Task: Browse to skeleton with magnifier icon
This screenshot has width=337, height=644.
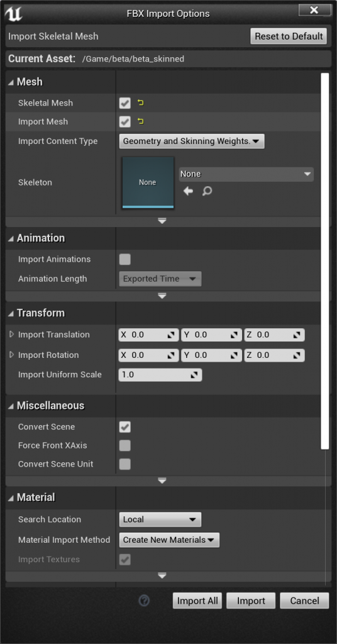Action: (207, 191)
